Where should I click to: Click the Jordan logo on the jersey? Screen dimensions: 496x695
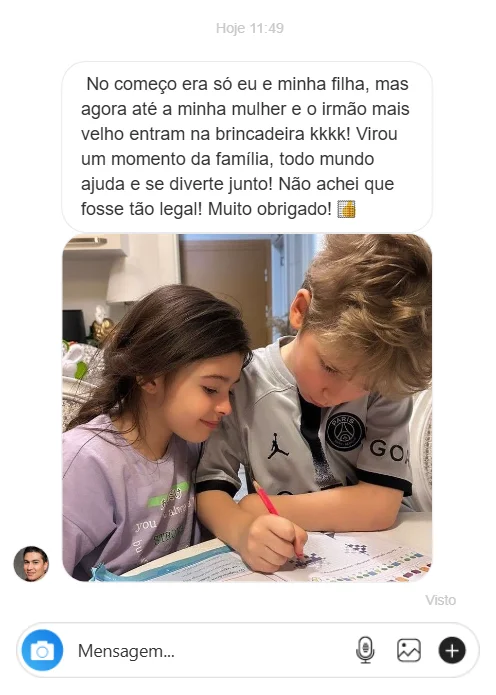point(277,445)
